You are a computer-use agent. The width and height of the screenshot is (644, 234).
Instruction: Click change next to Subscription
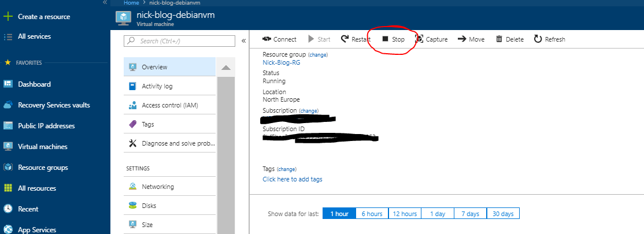[309, 111]
